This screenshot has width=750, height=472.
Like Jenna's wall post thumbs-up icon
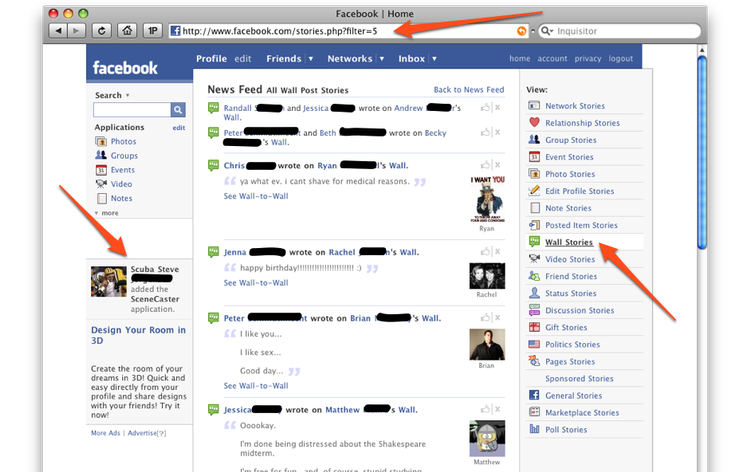click(485, 252)
